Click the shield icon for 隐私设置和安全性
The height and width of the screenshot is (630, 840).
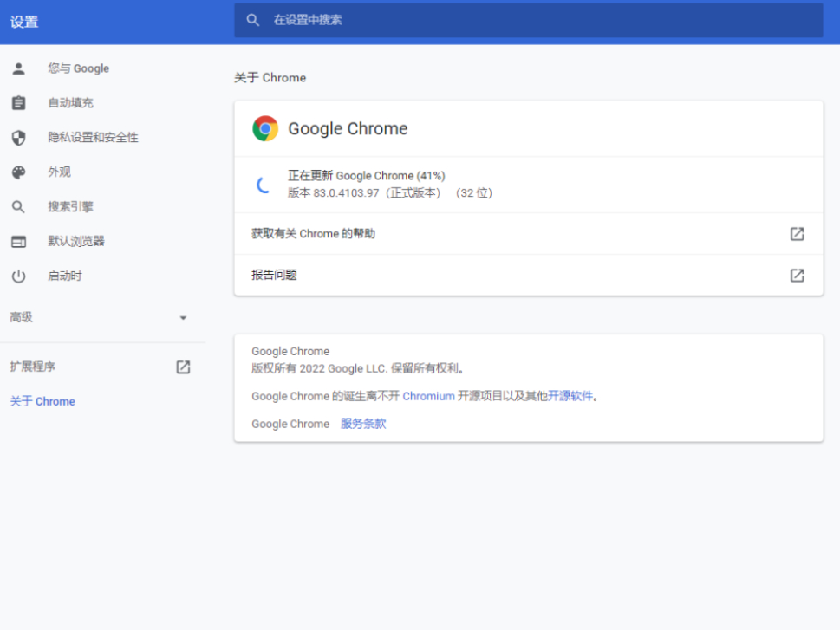[19, 138]
